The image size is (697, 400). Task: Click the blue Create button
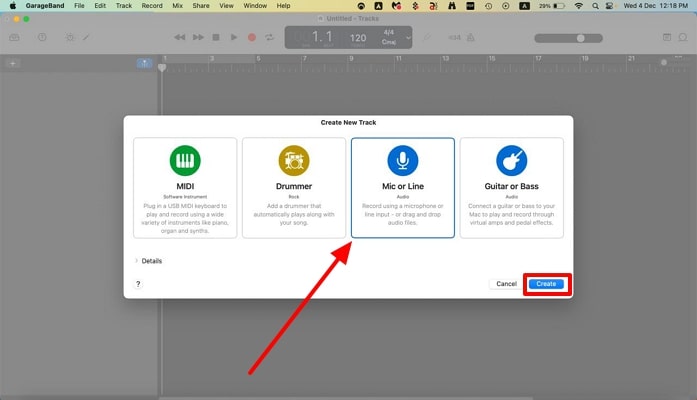pos(546,284)
